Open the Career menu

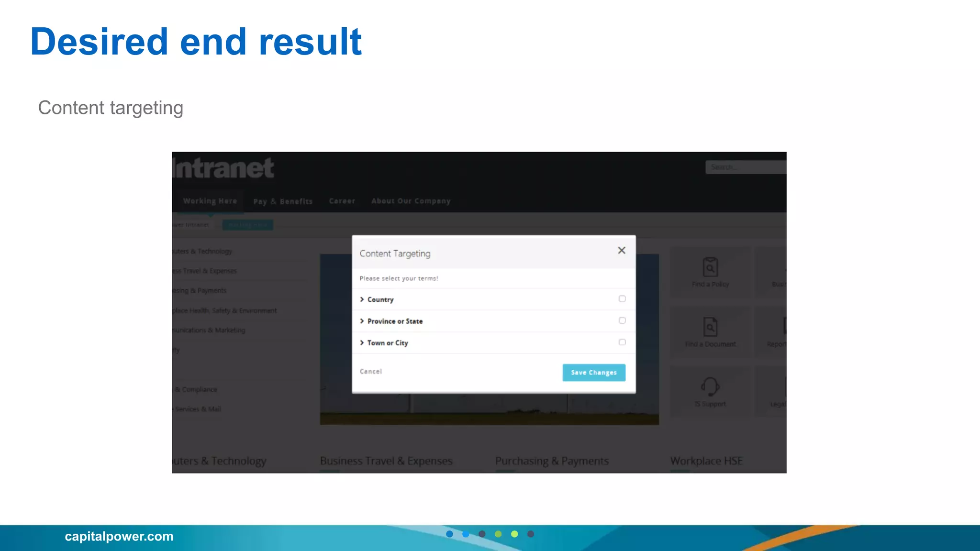[x=342, y=201]
